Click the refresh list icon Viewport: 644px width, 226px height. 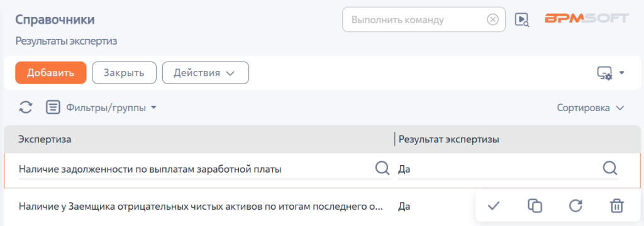25,107
